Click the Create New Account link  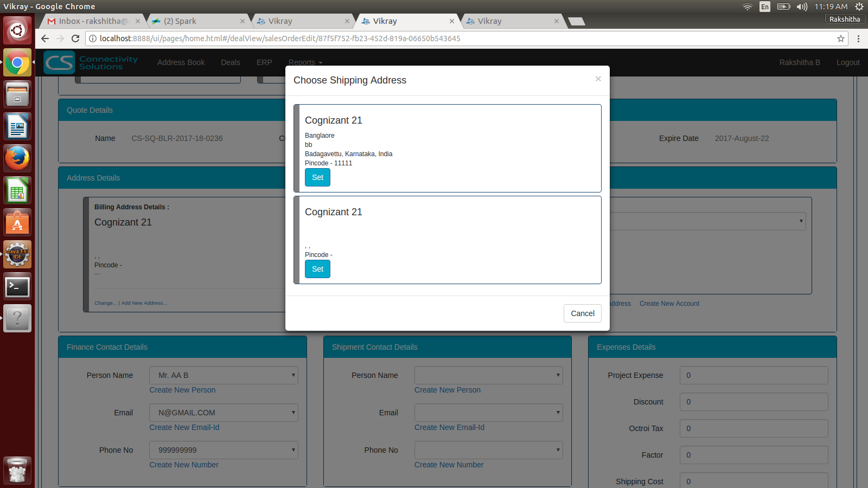669,304
